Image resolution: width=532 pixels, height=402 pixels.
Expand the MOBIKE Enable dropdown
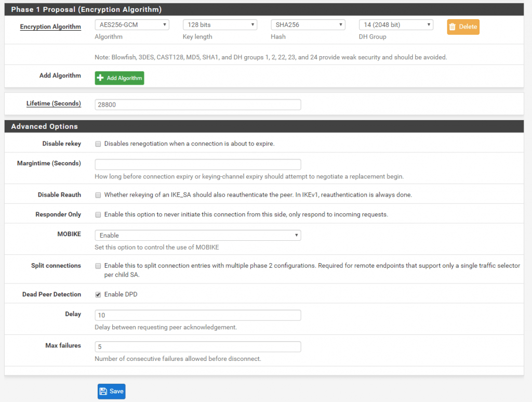(x=198, y=235)
